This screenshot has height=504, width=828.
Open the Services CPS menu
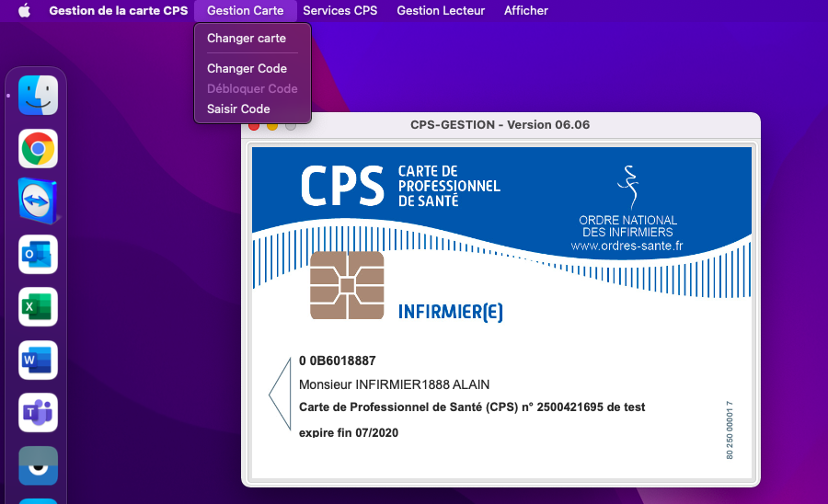(339, 11)
